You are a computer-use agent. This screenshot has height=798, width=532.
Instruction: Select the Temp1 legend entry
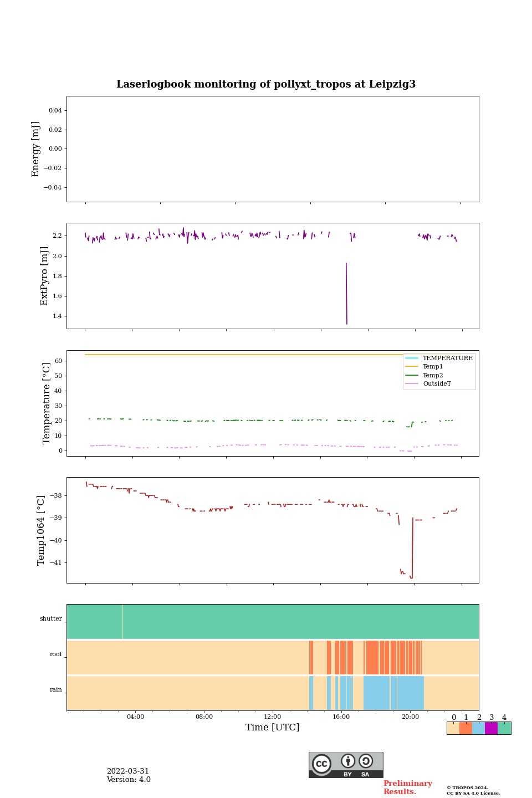coord(433,367)
